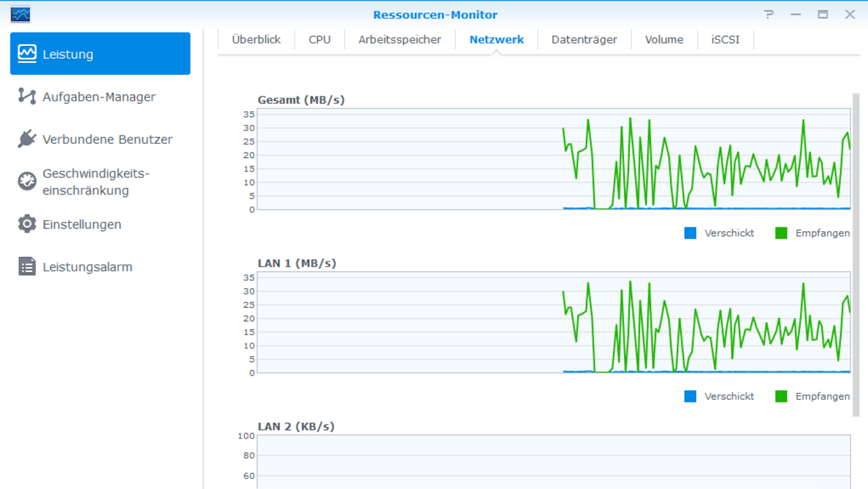Viewport: 868px width, 489px height.
Task: Open Einstellungen from the sidebar
Action: click(100, 224)
